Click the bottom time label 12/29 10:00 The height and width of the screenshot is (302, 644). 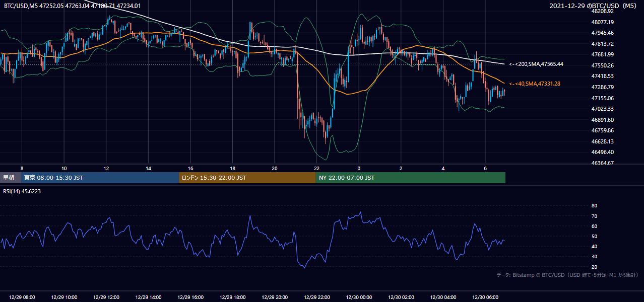pos(64,297)
